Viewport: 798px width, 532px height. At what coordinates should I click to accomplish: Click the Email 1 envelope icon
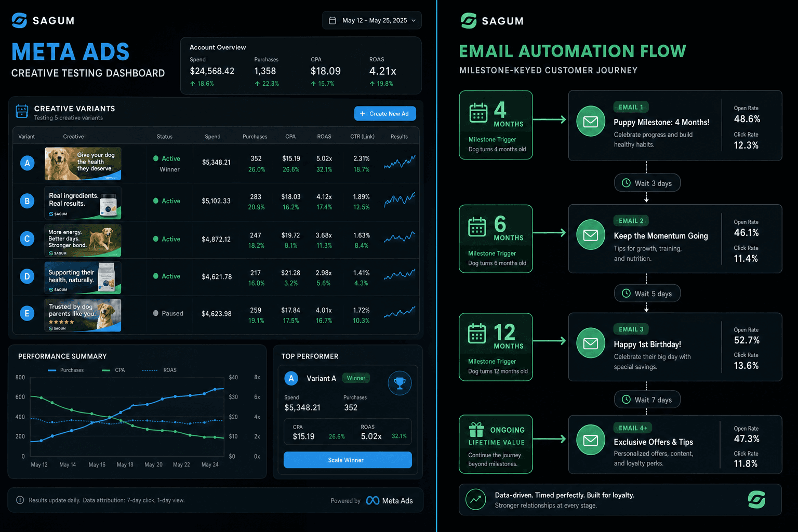(591, 122)
